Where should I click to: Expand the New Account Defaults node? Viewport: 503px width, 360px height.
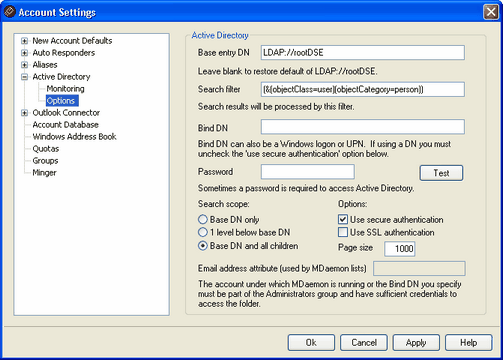click(24, 41)
